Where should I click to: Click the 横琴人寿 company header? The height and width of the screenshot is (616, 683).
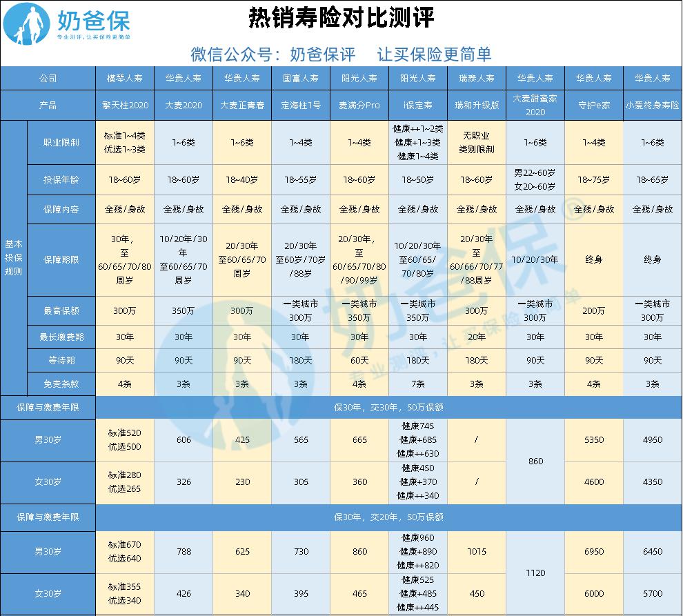125,79
